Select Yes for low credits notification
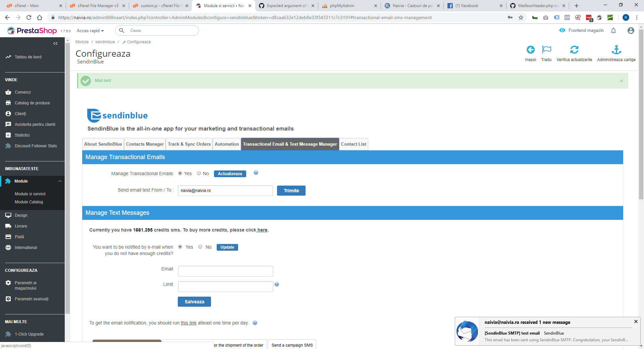 coord(180,247)
